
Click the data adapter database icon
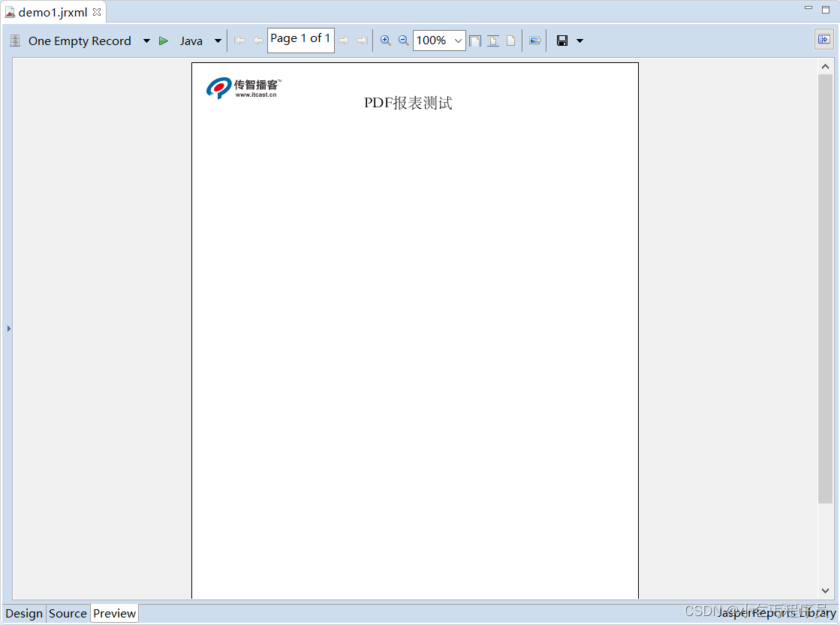coord(15,41)
